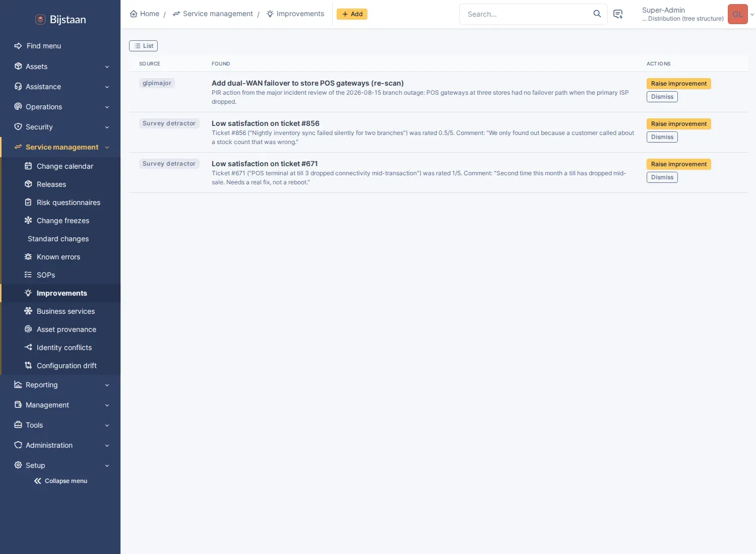Click 'Low satisfaction on ticket #671' title
Screen dimensions: 756x554
pyautogui.click(x=265, y=164)
